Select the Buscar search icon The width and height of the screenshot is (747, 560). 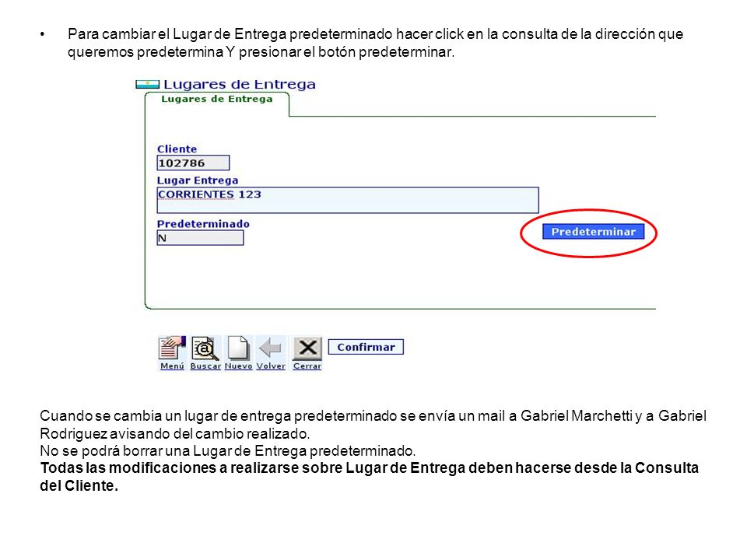pyautogui.click(x=205, y=348)
